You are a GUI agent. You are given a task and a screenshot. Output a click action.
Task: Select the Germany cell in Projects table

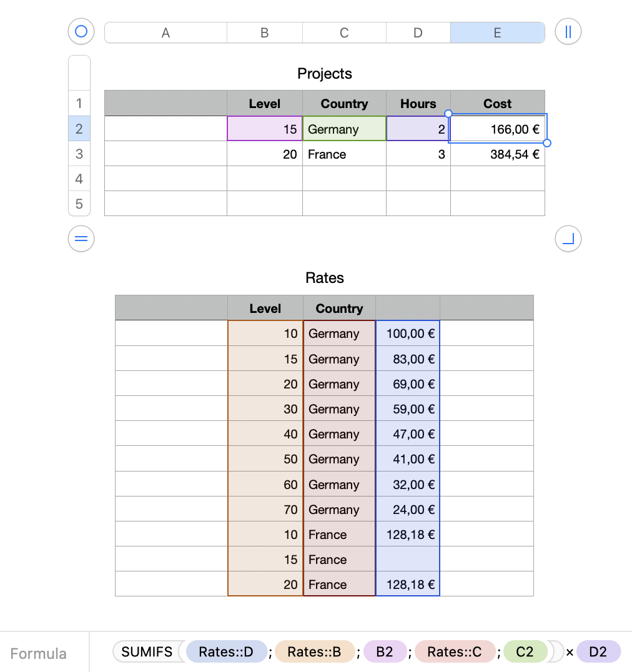(x=345, y=129)
